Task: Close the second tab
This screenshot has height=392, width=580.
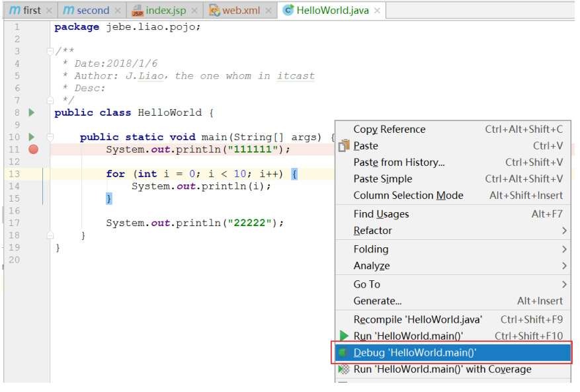Action: point(118,11)
